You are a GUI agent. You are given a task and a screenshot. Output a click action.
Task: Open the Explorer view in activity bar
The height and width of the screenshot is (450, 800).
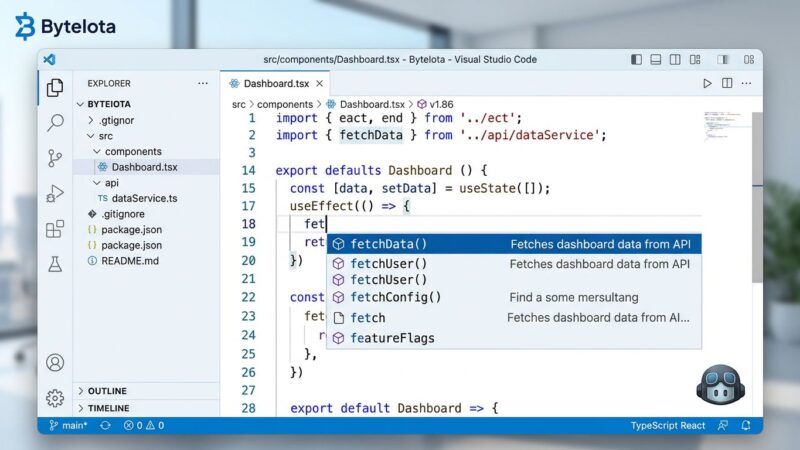coord(55,88)
